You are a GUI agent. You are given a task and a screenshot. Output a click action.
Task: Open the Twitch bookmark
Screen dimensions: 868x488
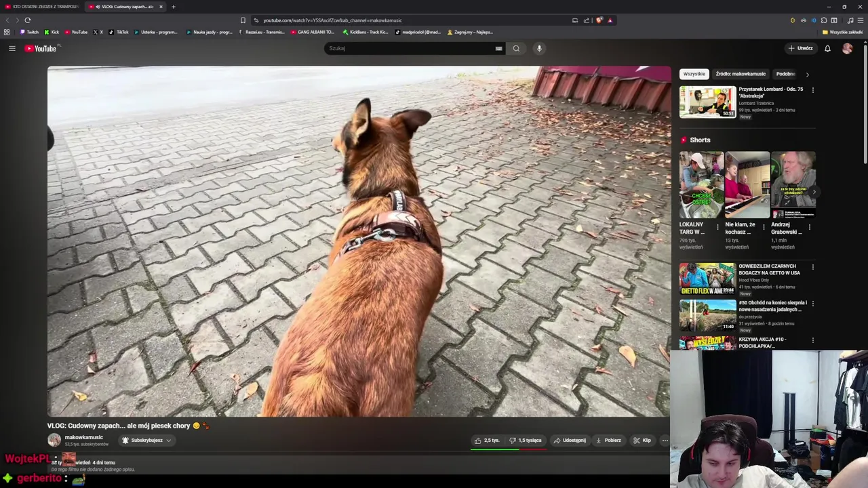[29, 32]
